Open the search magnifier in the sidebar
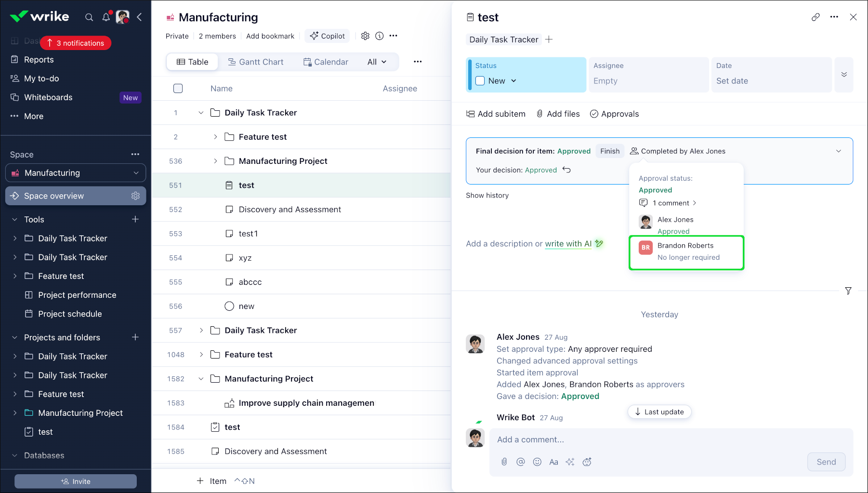The image size is (868, 493). pyautogui.click(x=89, y=17)
